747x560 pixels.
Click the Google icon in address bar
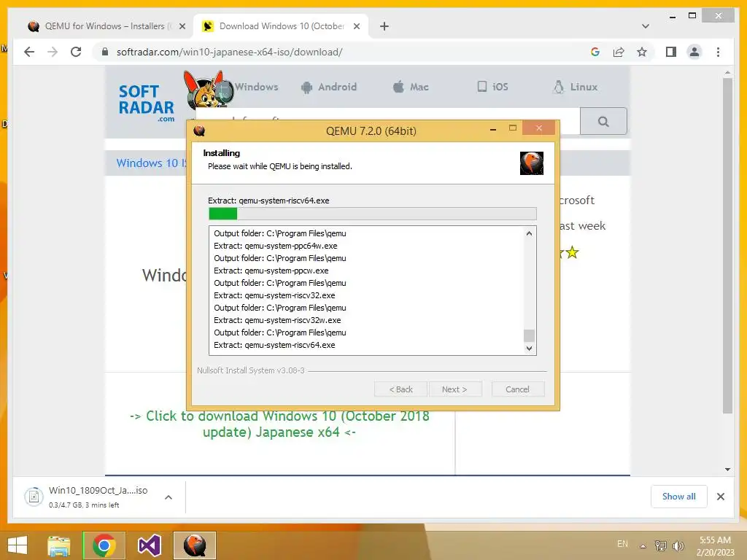coord(595,52)
